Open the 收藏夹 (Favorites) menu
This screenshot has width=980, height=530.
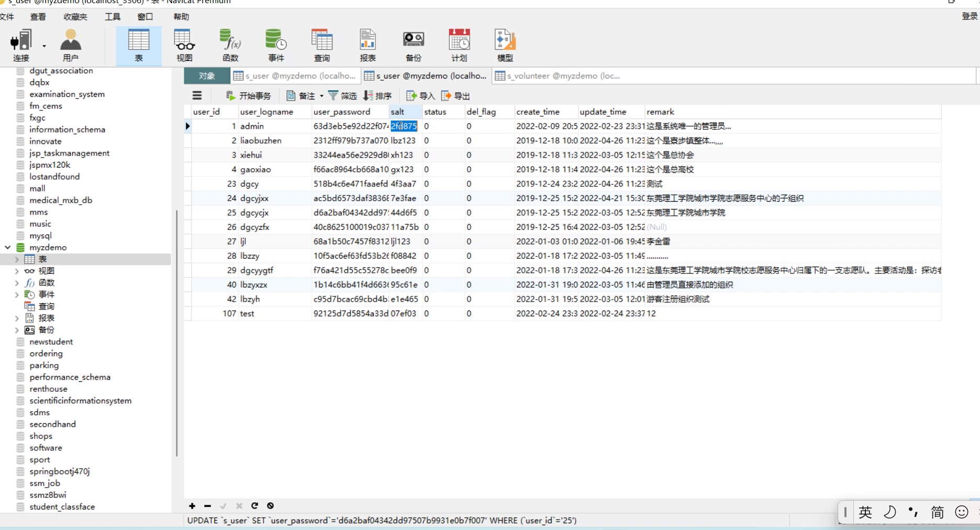tap(75, 17)
